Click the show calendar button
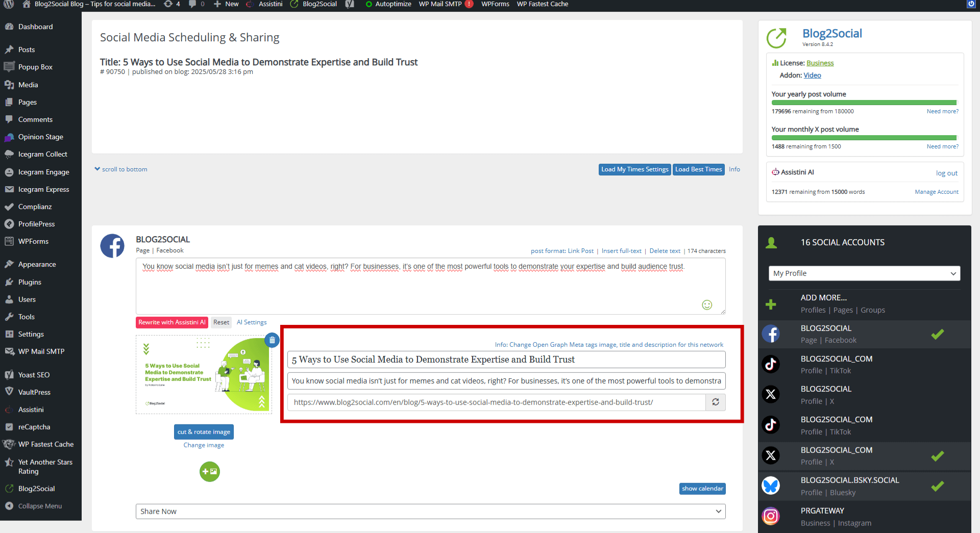 (x=702, y=489)
